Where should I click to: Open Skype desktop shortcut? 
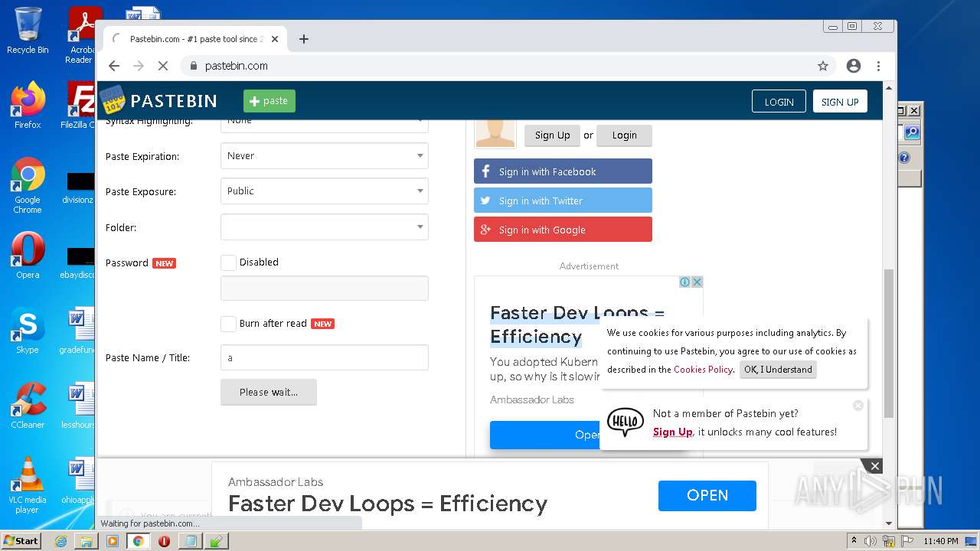click(28, 331)
